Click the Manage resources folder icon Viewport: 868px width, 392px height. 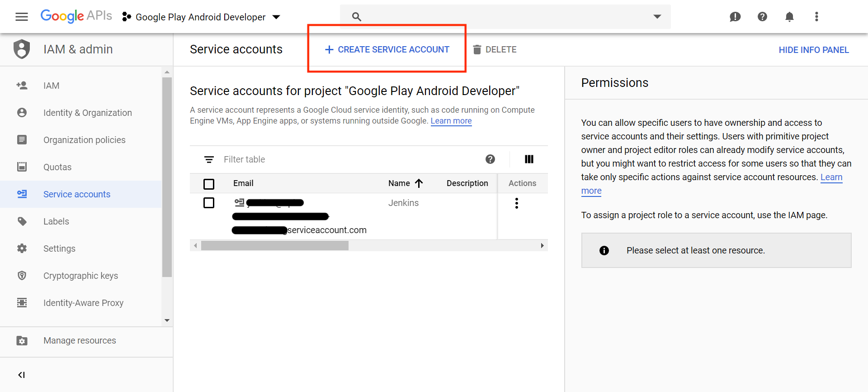[22, 340]
